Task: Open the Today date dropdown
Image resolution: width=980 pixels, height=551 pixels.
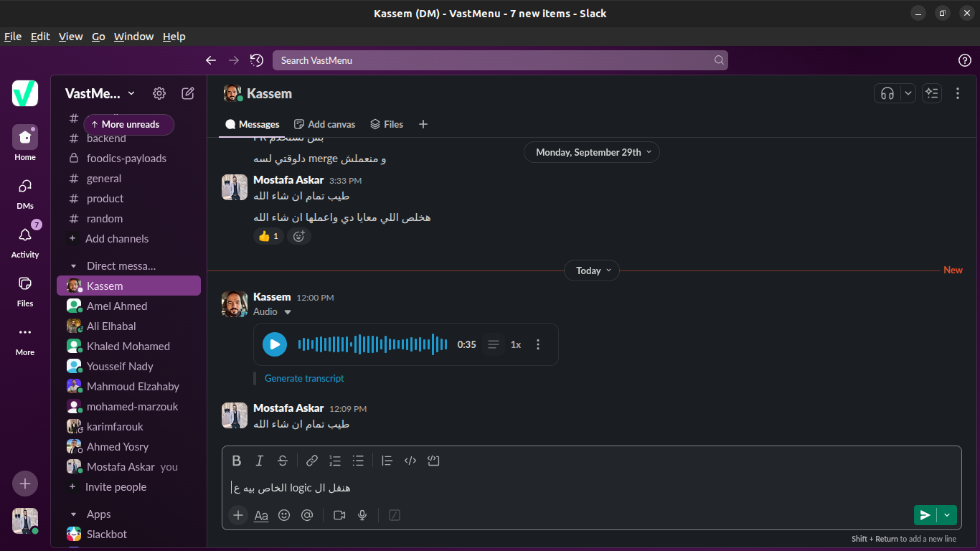Action: (x=592, y=270)
